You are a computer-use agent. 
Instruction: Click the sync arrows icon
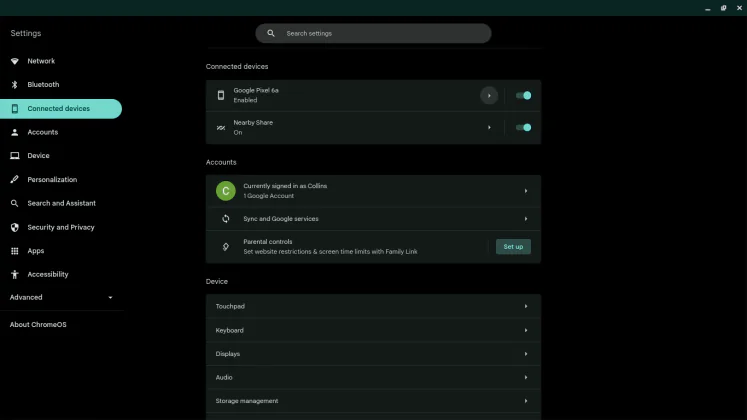pos(226,219)
